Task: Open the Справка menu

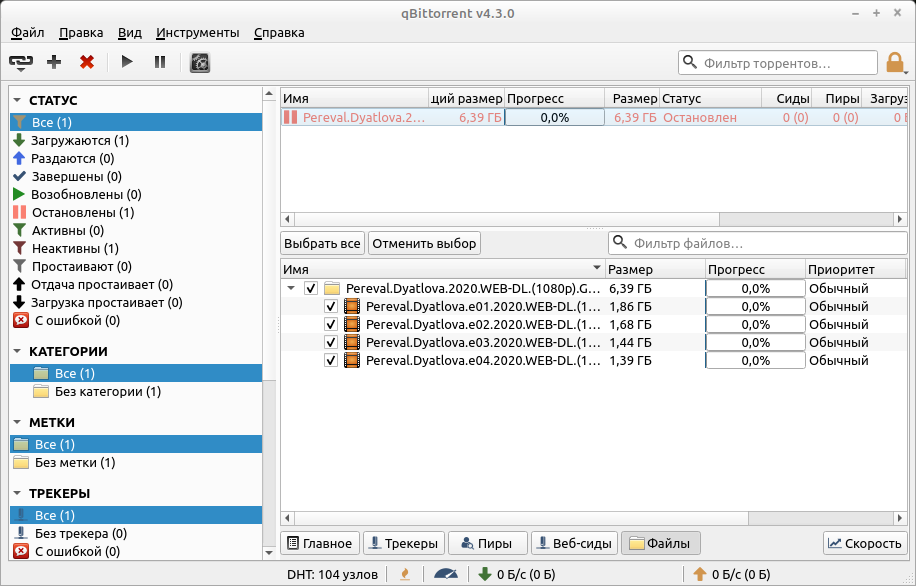Action: [x=279, y=33]
